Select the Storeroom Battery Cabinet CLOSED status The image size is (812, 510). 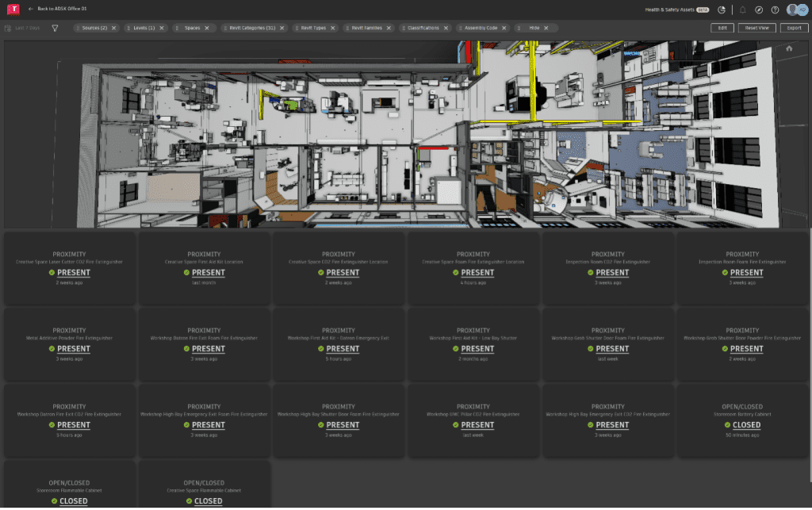(746, 425)
